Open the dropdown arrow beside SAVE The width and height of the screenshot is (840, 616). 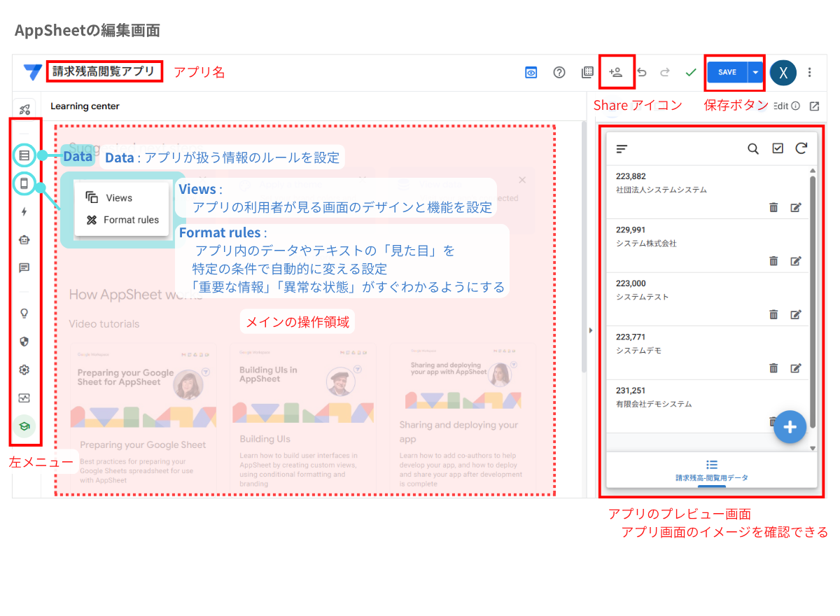coord(755,72)
